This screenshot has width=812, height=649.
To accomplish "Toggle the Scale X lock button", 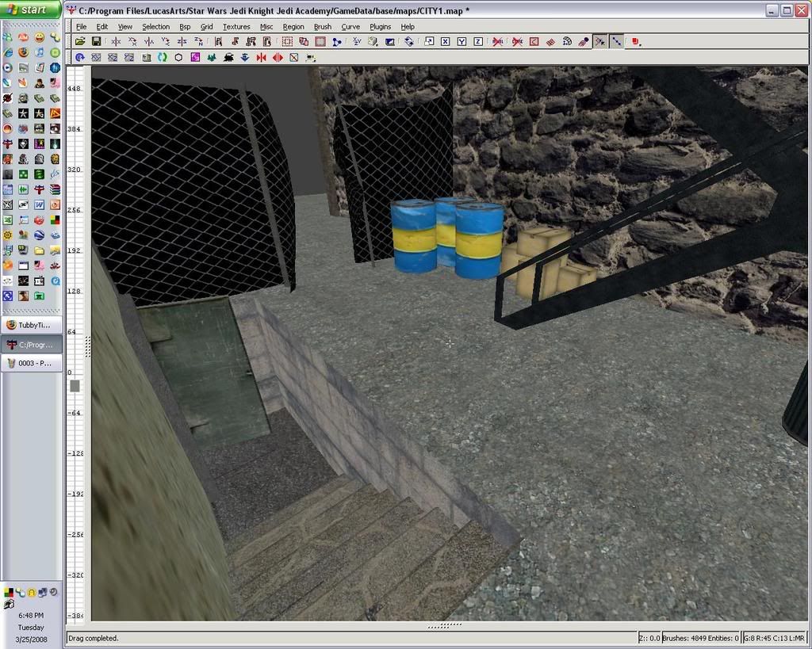I will [x=446, y=41].
